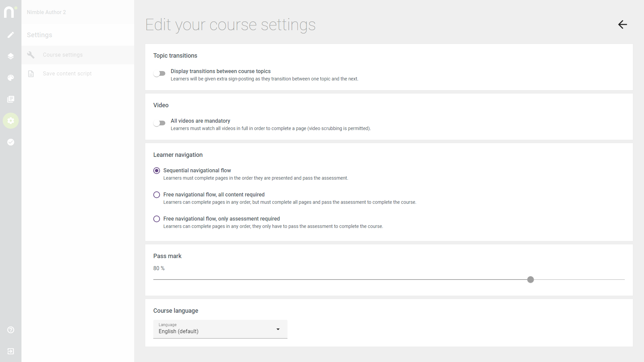This screenshot has width=644, height=362.
Task: Click the content pages icon in sidebar
Action: click(11, 99)
